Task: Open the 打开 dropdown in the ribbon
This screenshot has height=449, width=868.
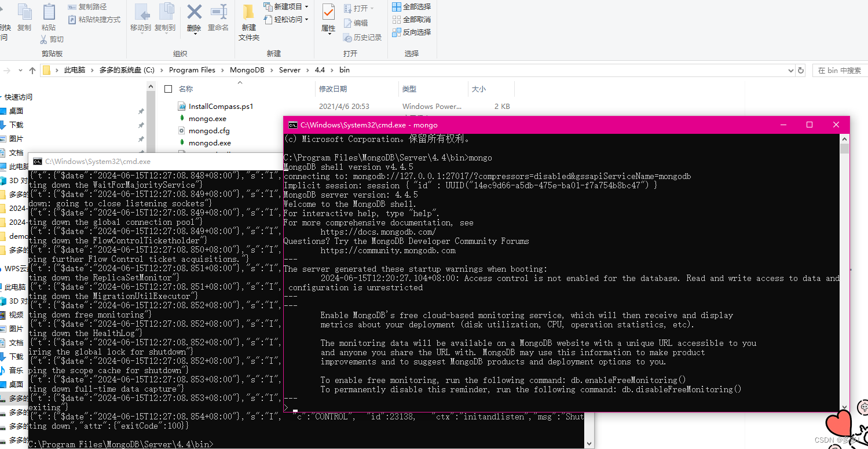Action: 359,8
